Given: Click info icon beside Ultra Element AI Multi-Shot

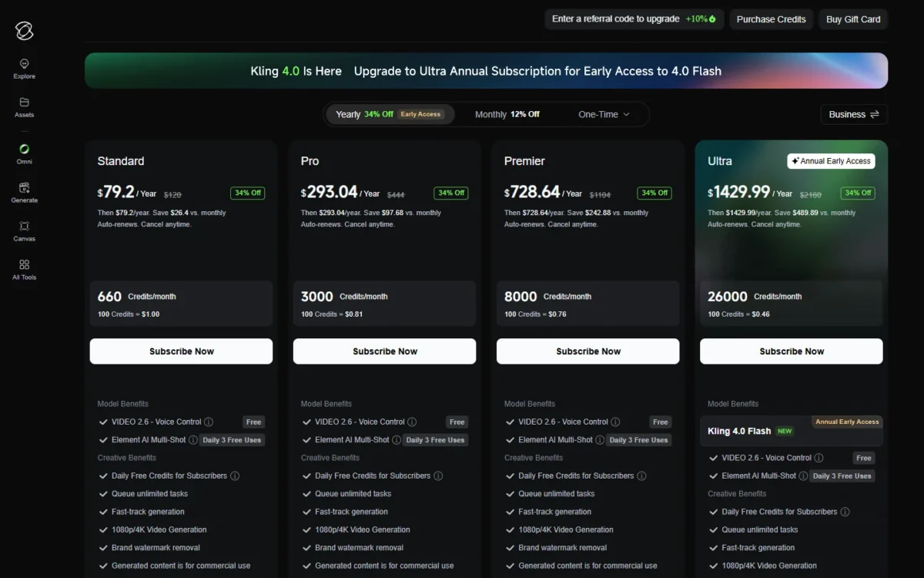Looking at the screenshot, I should 803,476.
